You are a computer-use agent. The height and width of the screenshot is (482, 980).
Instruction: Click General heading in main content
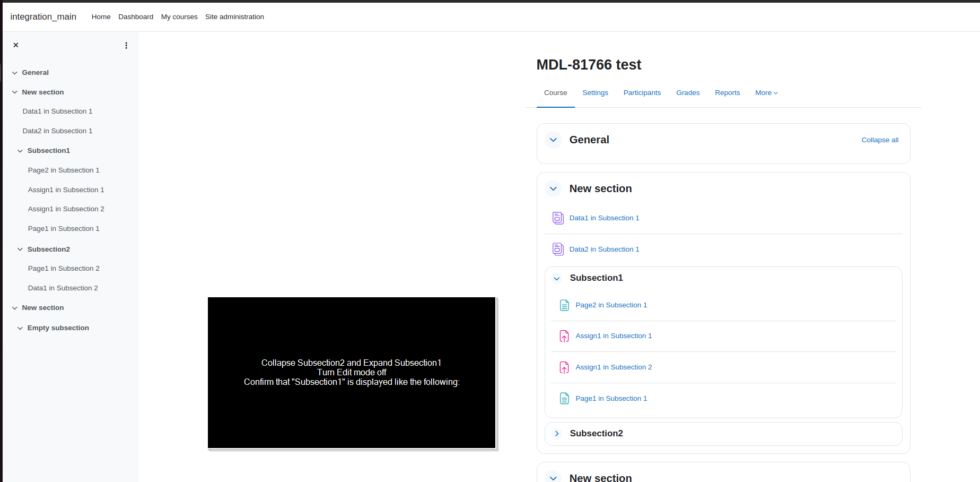[x=589, y=140]
